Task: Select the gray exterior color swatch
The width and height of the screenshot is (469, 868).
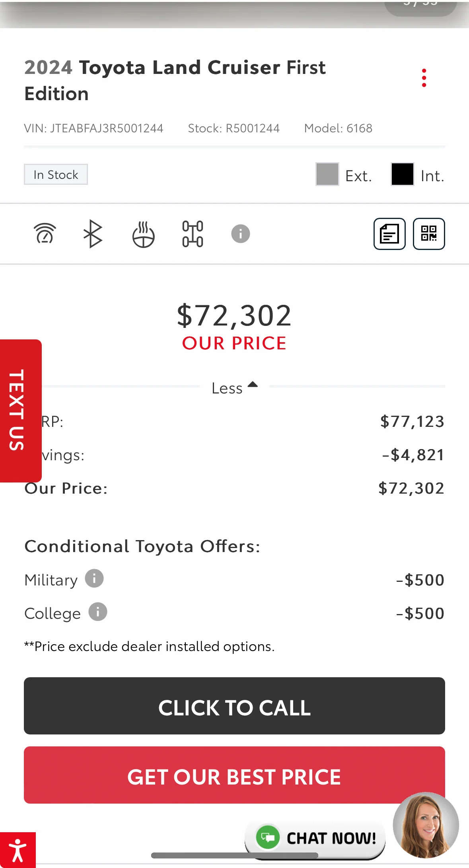Action: (327, 174)
